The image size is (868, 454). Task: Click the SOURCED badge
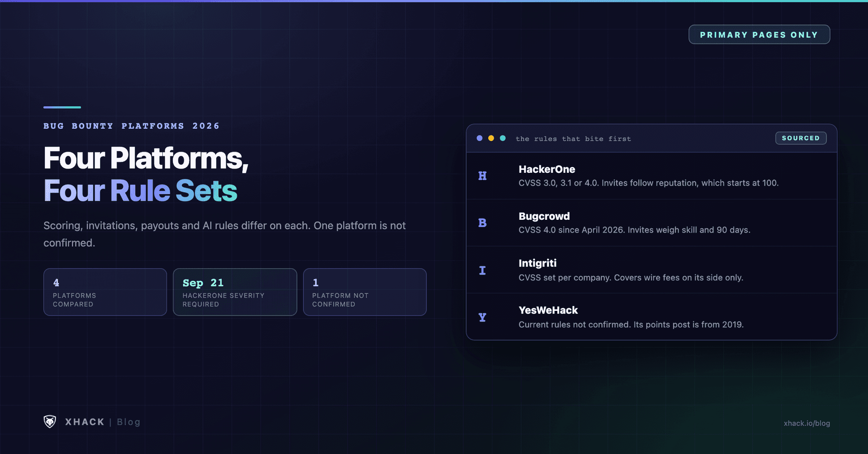(x=801, y=138)
